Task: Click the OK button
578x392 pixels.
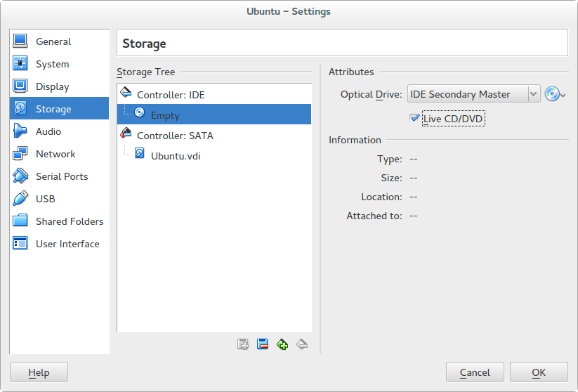Action: (539, 372)
